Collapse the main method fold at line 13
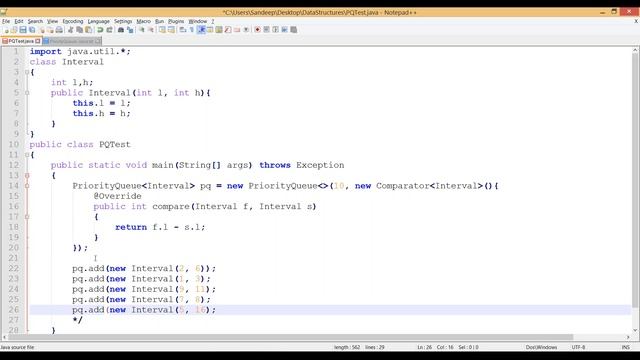Screen dimensions: 640x360 [27, 176]
